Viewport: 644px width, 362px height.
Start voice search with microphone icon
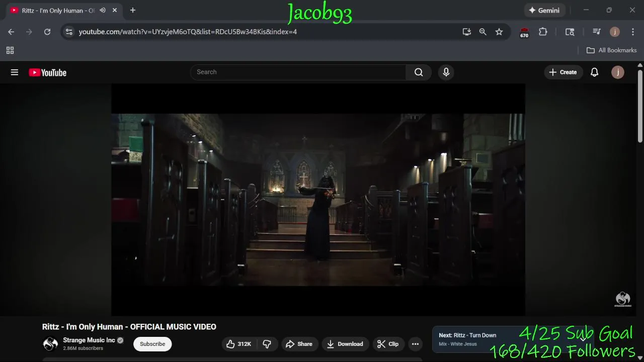point(446,72)
